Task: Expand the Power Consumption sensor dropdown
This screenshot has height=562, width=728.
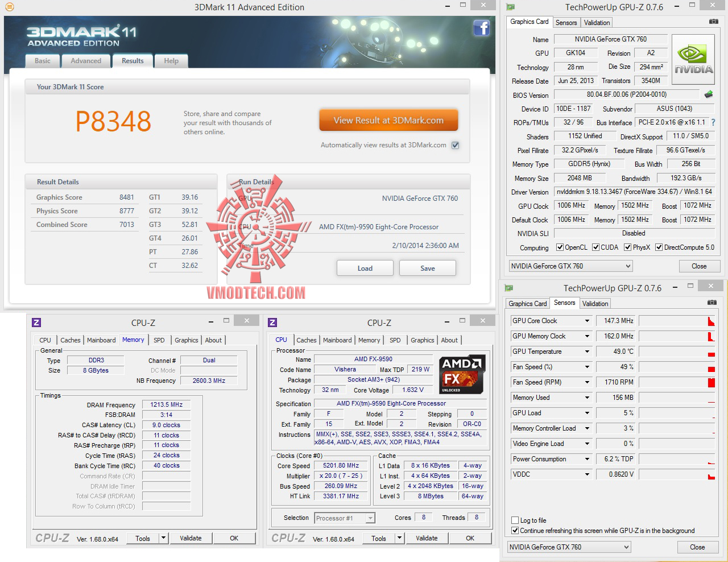Action: [587, 459]
